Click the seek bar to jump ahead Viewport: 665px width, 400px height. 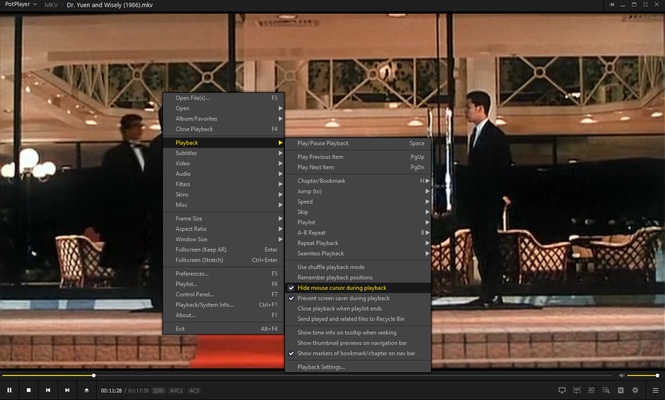pos(307,375)
